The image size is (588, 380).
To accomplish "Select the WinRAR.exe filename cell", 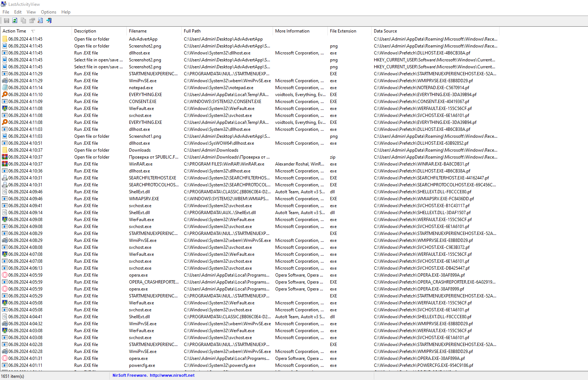I will click(x=141, y=164).
